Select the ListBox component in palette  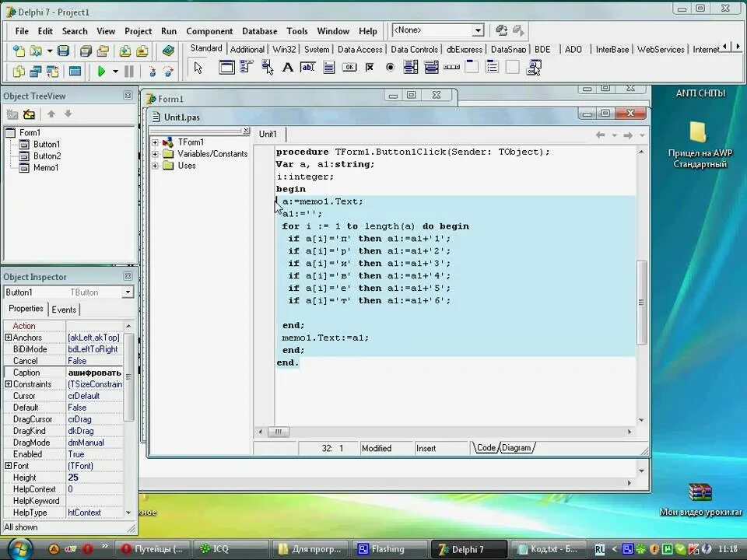click(x=411, y=67)
